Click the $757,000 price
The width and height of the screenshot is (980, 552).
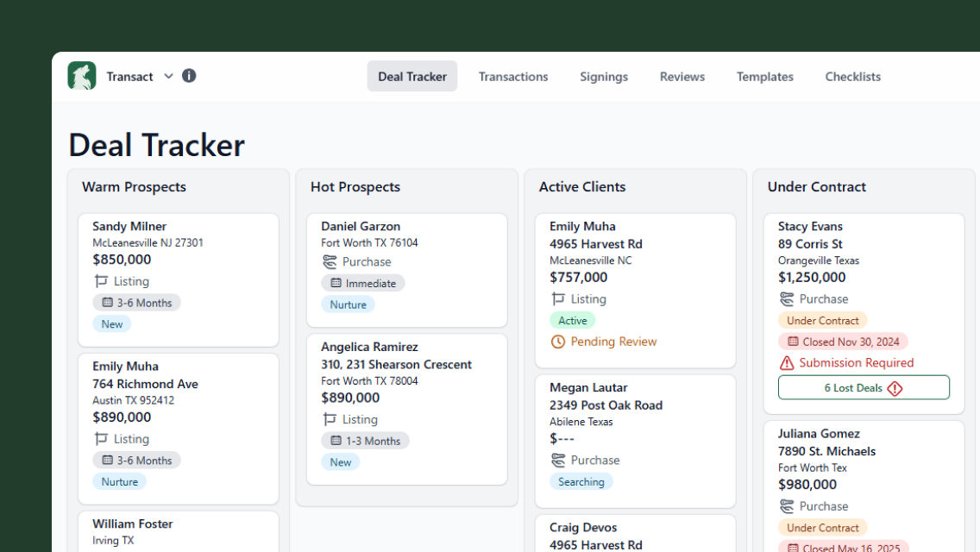pos(578,277)
